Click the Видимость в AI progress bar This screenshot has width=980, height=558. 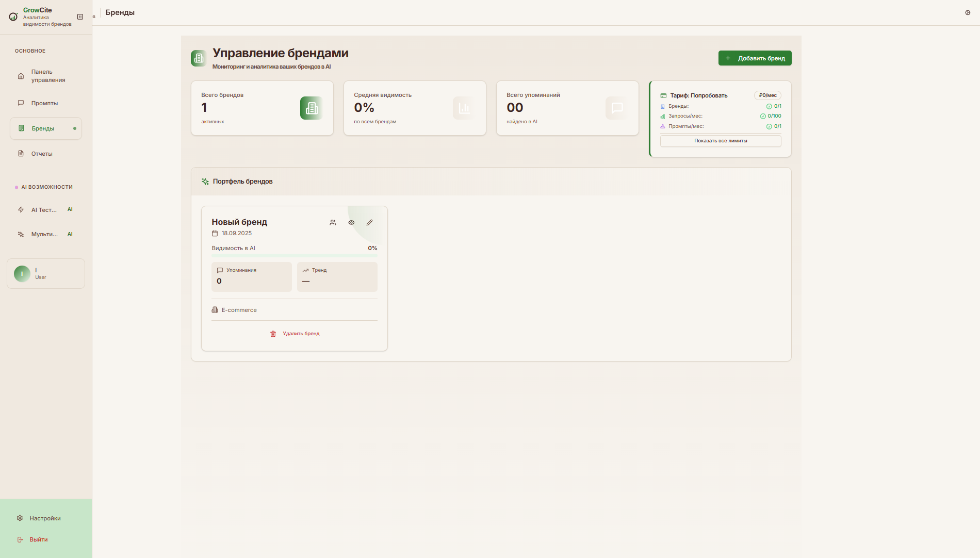(x=294, y=255)
